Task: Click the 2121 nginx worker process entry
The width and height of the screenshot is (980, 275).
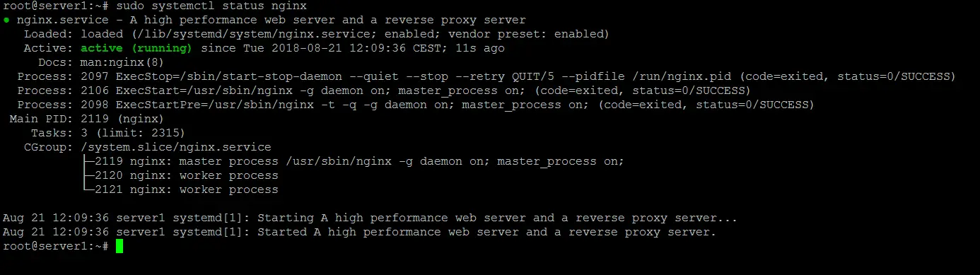Action: tap(187, 189)
